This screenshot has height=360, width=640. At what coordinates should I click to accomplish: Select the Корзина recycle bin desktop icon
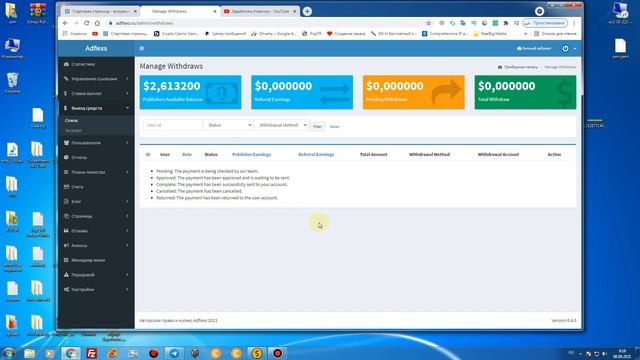(13, 83)
